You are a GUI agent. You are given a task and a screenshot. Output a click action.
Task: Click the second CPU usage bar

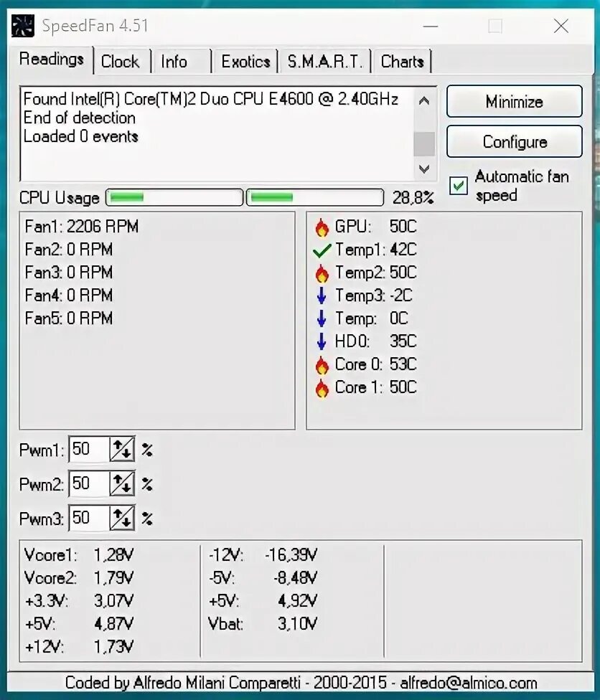click(315, 197)
